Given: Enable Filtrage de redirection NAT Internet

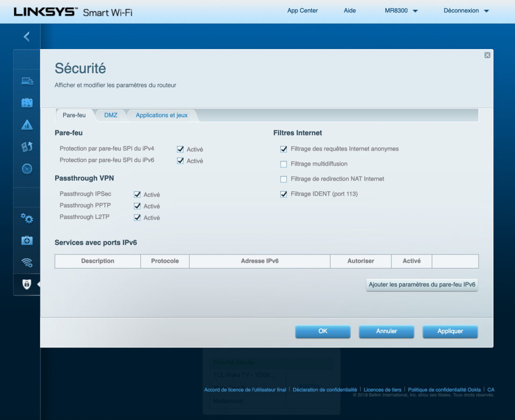Looking at the screenshot, I should (283, 179).
